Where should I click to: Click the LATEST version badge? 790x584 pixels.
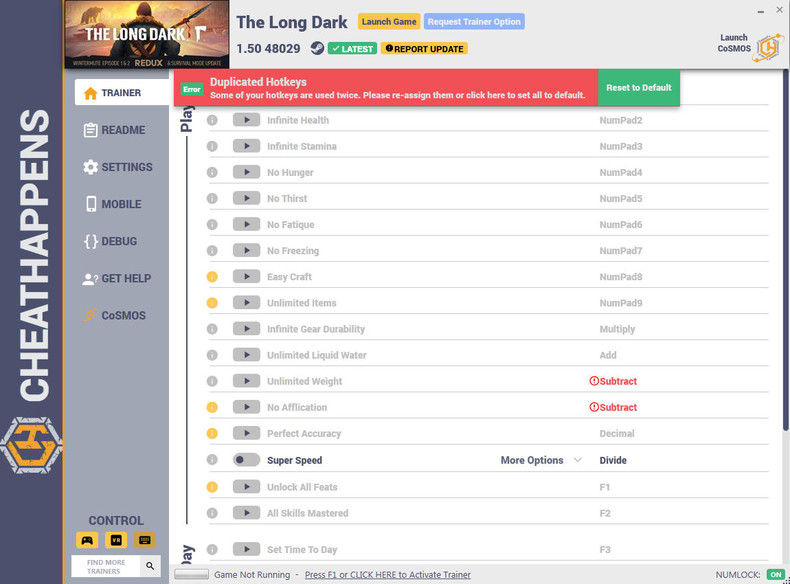(x=352, y=49)
